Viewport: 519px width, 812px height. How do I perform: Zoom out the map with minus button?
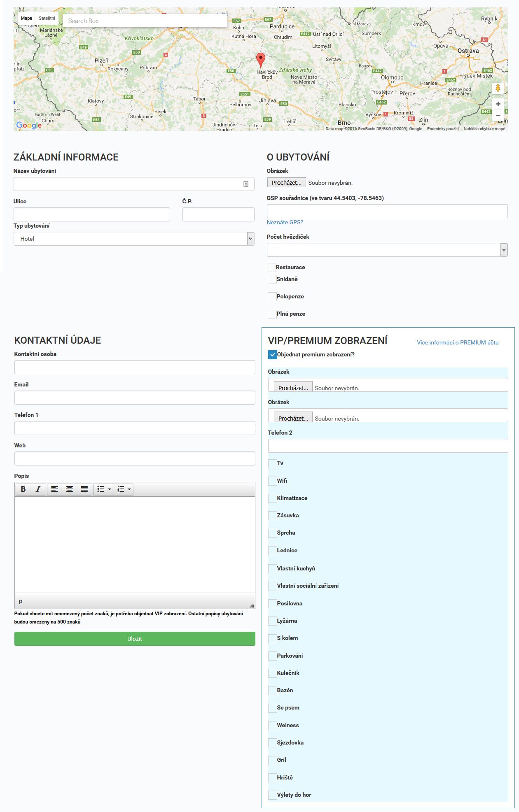[x=498, y=115]
